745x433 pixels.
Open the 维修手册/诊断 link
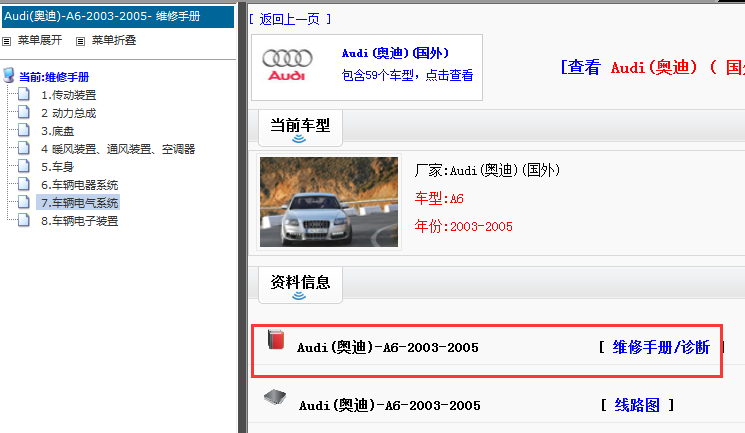click(x=661, y=347)
